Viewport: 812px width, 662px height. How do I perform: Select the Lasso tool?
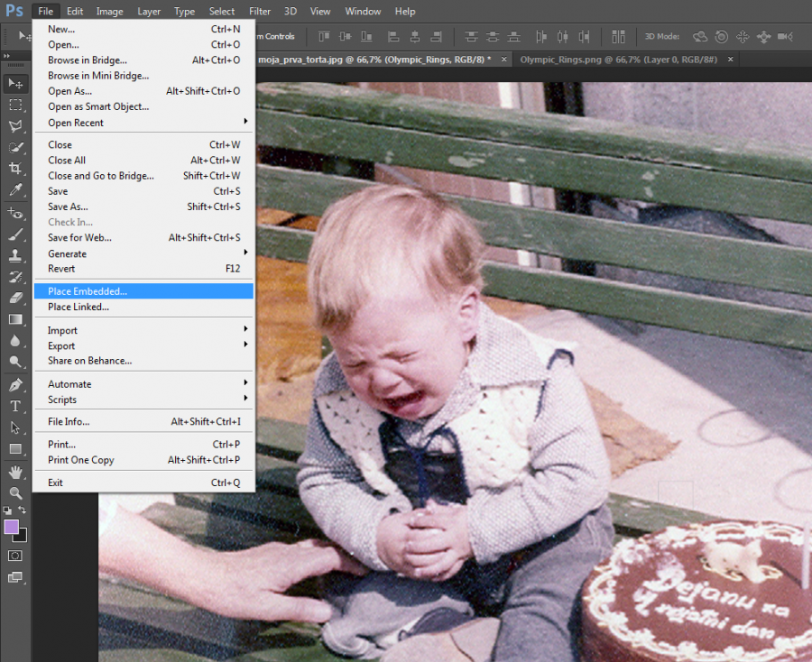point(15,126)
